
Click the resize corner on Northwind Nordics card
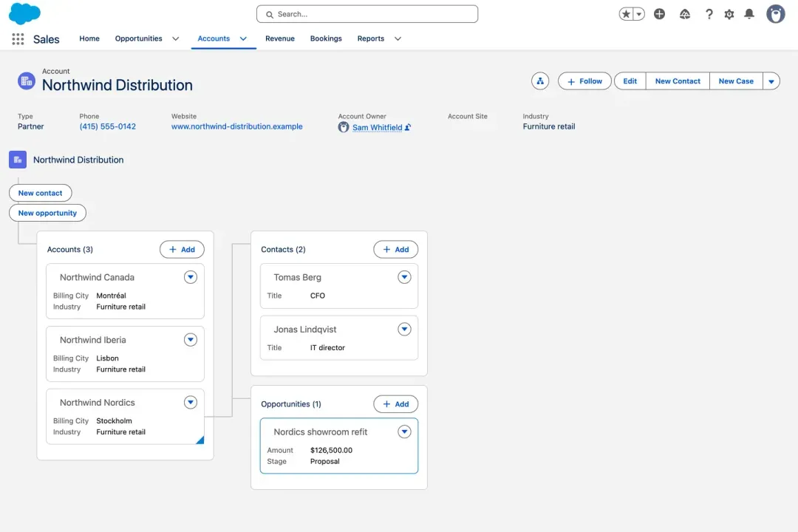200,440
